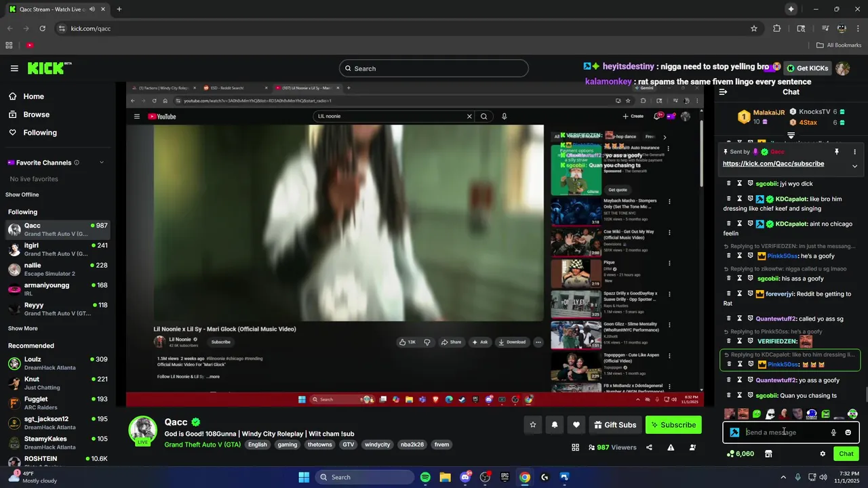The width and height of the screenshot is (868, 488).
Task: Subscribe to Qacc
Action: coord(673,425)
